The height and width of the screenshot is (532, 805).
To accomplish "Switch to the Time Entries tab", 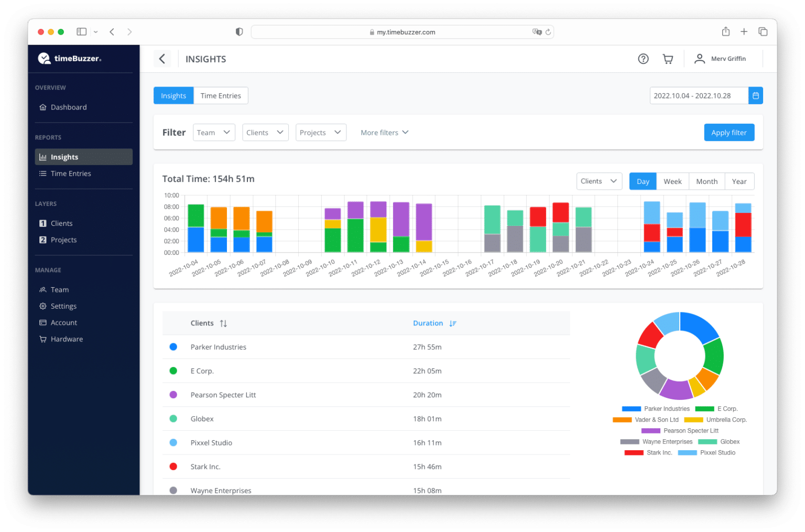I will pos(221,95).
